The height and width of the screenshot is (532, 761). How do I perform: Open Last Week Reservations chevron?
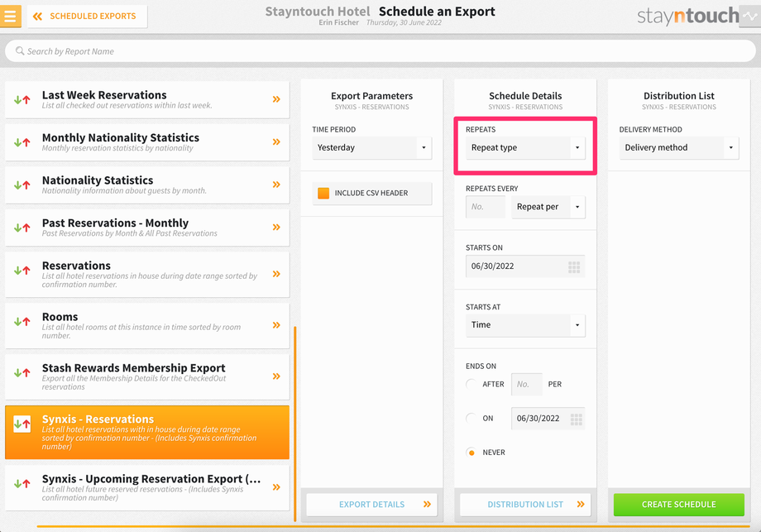coord(276,99)
